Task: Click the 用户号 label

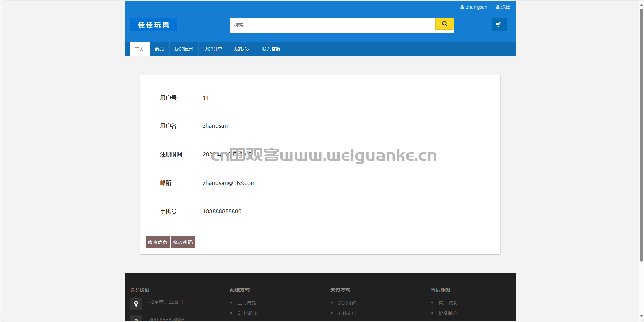Action: tap(168, 98)
